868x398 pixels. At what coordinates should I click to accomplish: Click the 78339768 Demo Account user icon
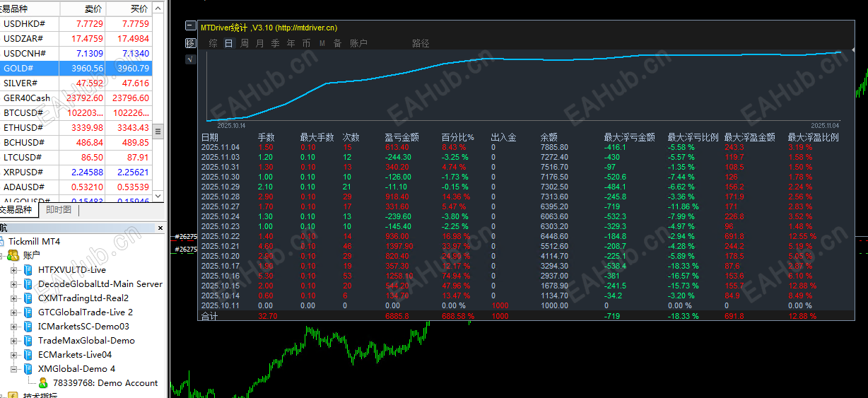43,382
